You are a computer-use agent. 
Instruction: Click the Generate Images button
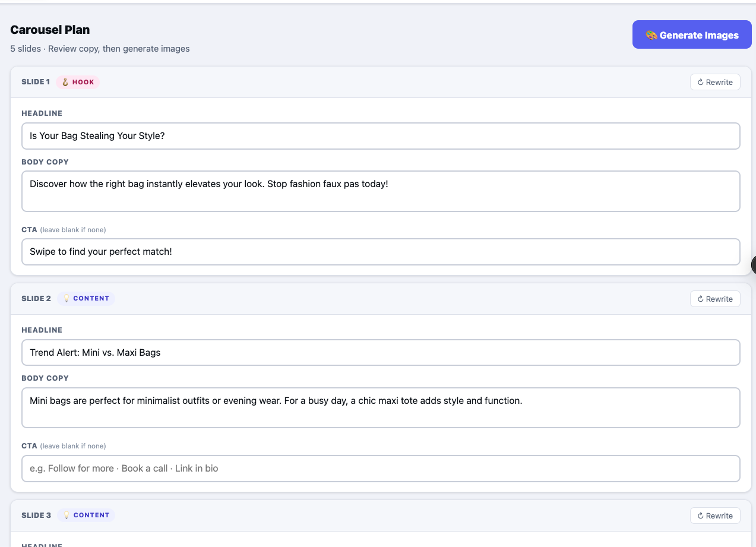[692, 34]
